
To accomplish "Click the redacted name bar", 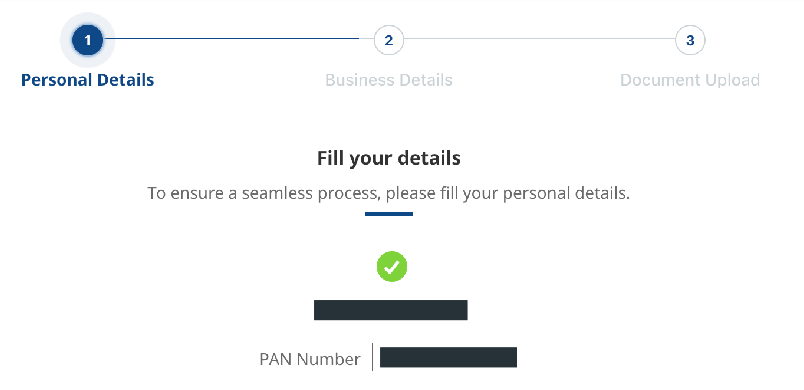I will (x=391, y=310).
